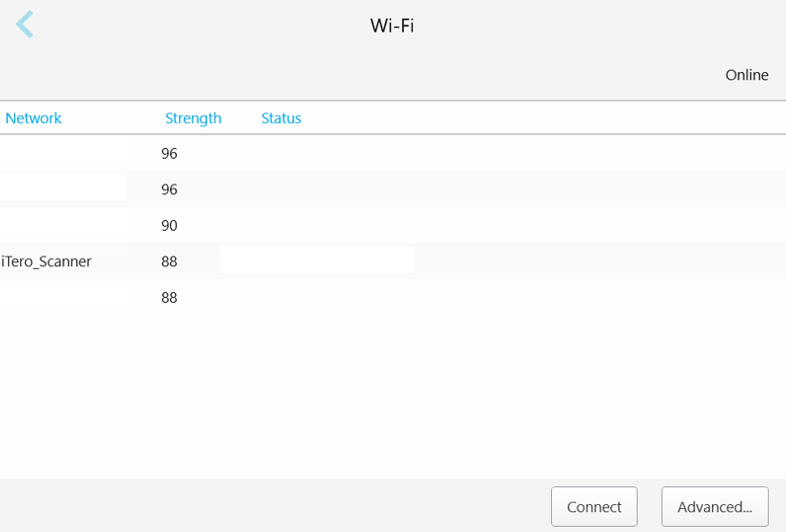The image size is (786, 532).
Task: Click the Online connection status text
Action: tap(746, 75)
